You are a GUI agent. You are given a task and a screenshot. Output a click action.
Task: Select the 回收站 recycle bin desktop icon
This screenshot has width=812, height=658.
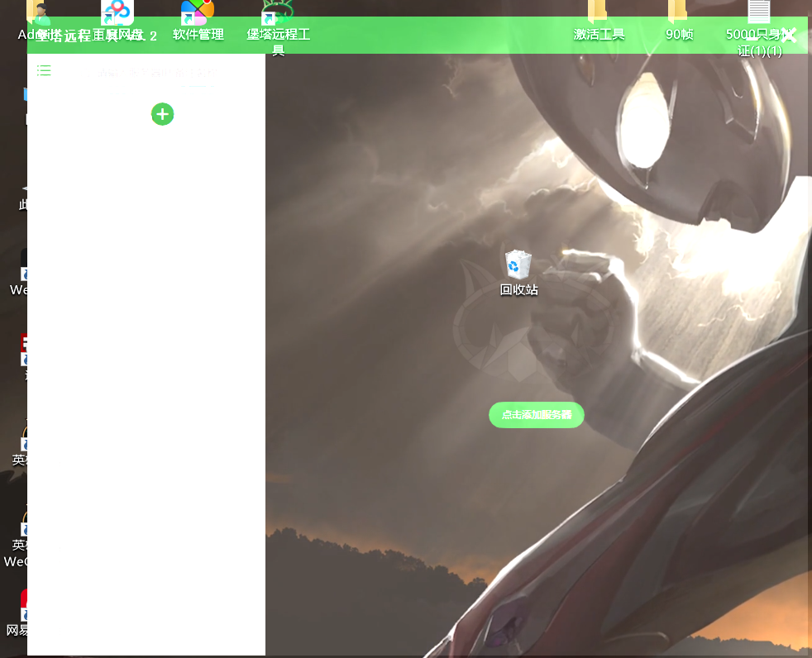(518, 273)
